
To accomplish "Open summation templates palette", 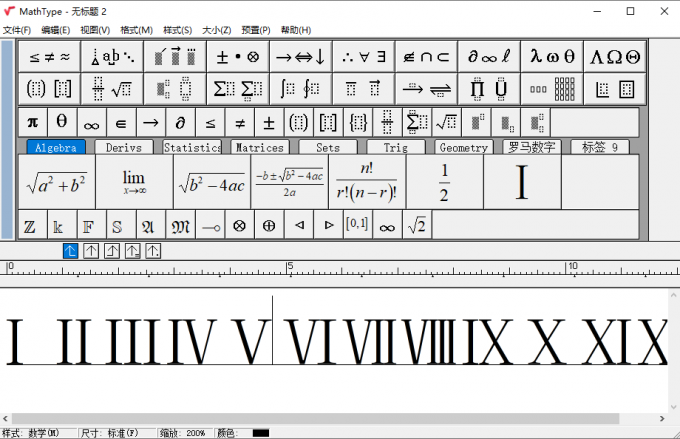I will click(x=238, y=89).
